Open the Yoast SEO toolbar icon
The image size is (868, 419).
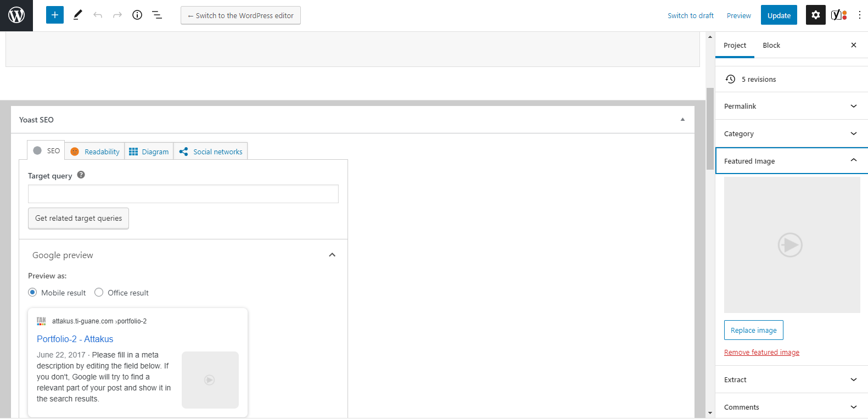(x=839, y=15)
